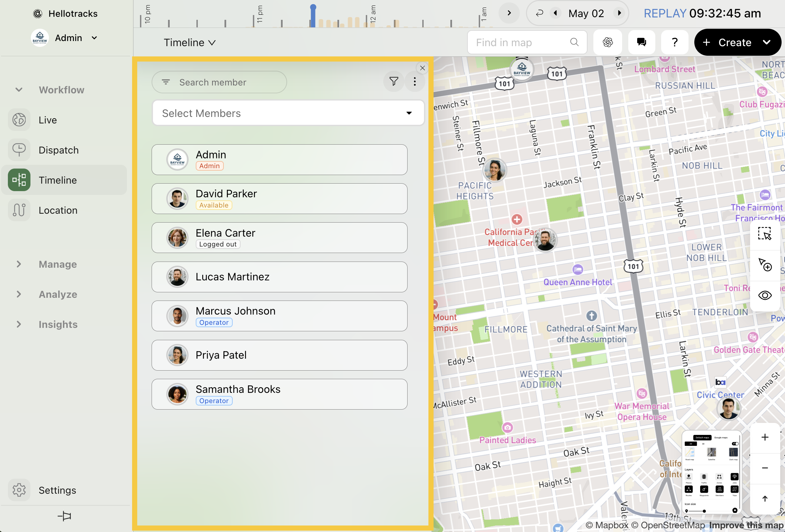Viewport: 785px width, 532px height.
Task: Choose the Satellite map thumbnail
Action: [x=712, y=452]
